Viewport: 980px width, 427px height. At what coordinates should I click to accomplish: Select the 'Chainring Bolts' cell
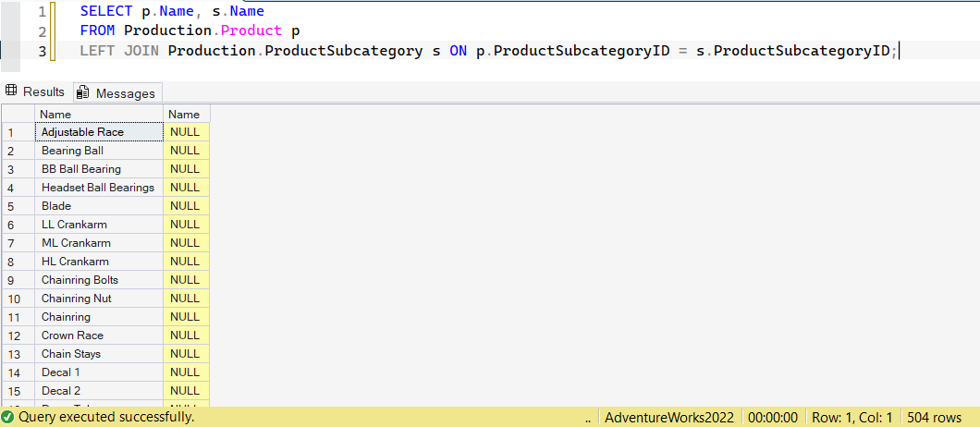coord(99,279)
